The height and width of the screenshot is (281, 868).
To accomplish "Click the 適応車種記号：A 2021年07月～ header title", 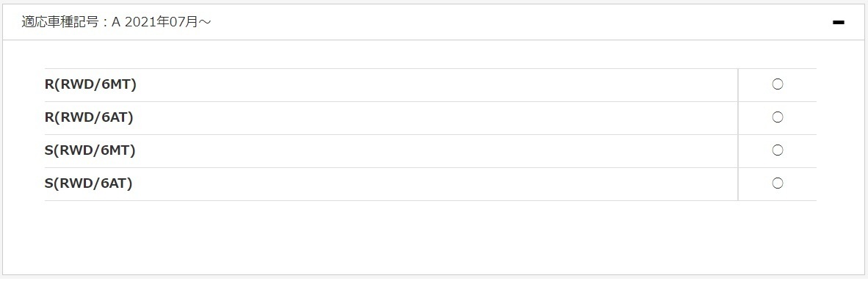I will [116, 22].
